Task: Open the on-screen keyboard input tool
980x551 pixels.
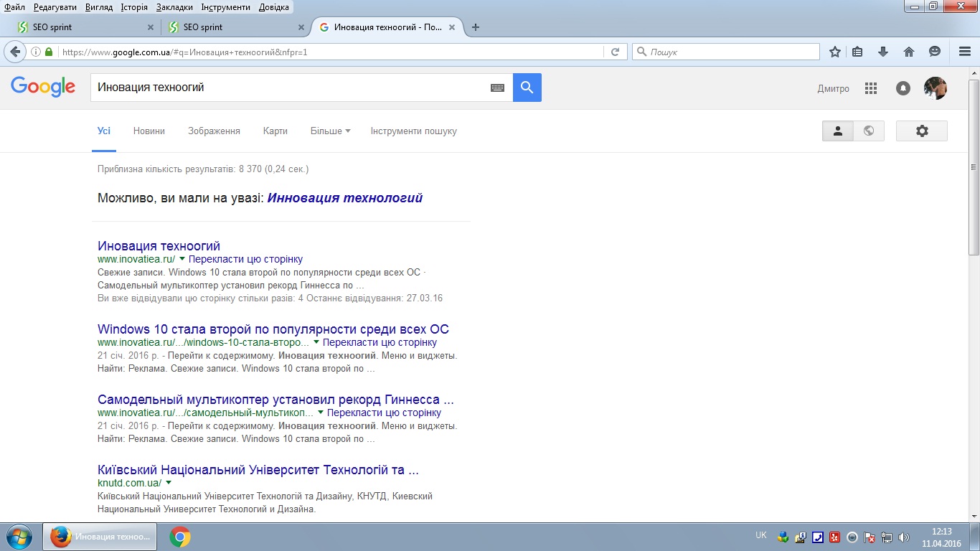Action: coord(498,88)
